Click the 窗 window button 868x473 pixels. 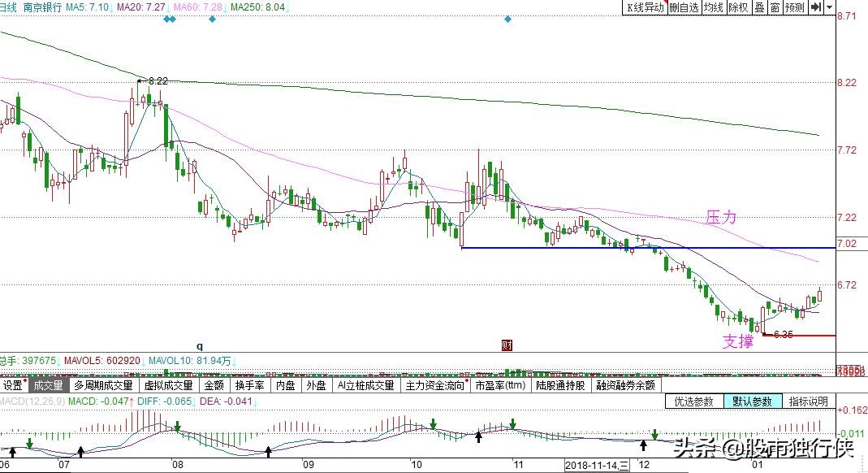click(775, 7)
